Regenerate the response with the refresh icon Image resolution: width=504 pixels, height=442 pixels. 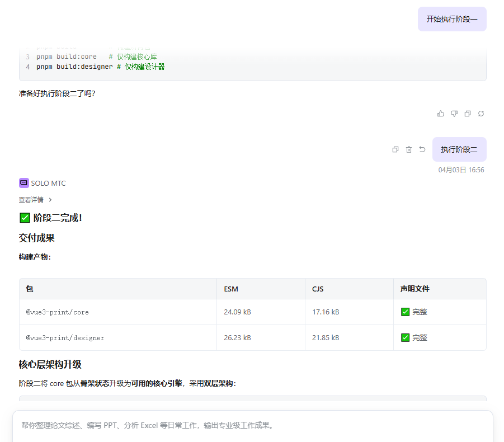coord(481,114)
